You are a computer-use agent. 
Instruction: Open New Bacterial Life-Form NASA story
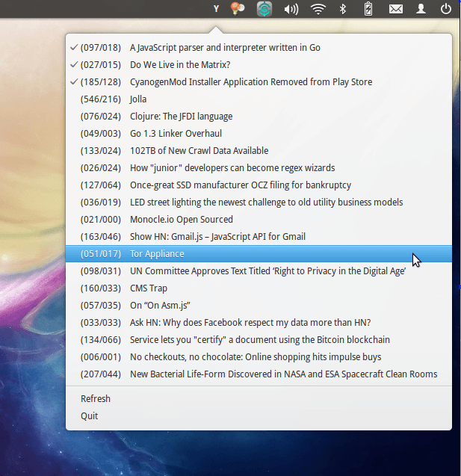[259, 374]
